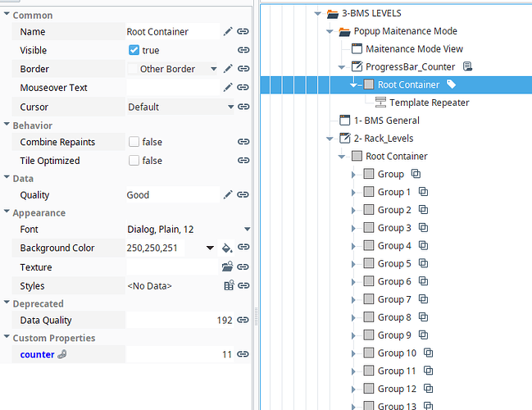Collapse the ProgressBar_Counter window node

[342, 67]
